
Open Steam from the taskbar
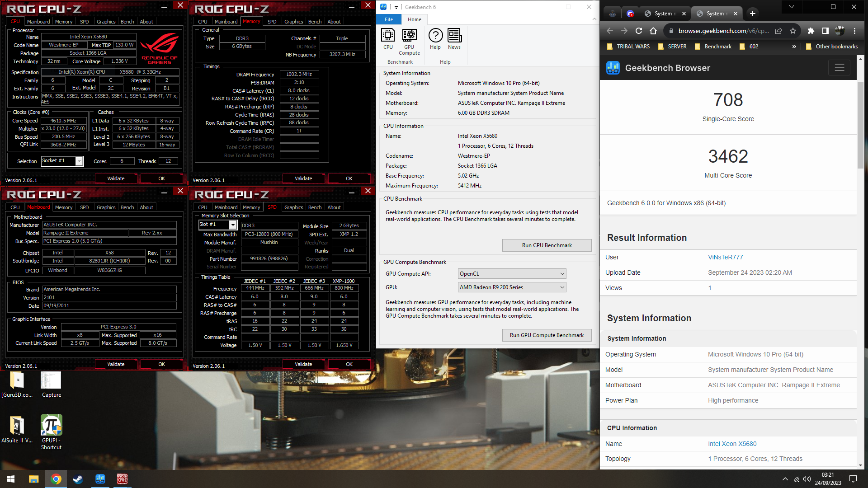(x=78, y=479)
